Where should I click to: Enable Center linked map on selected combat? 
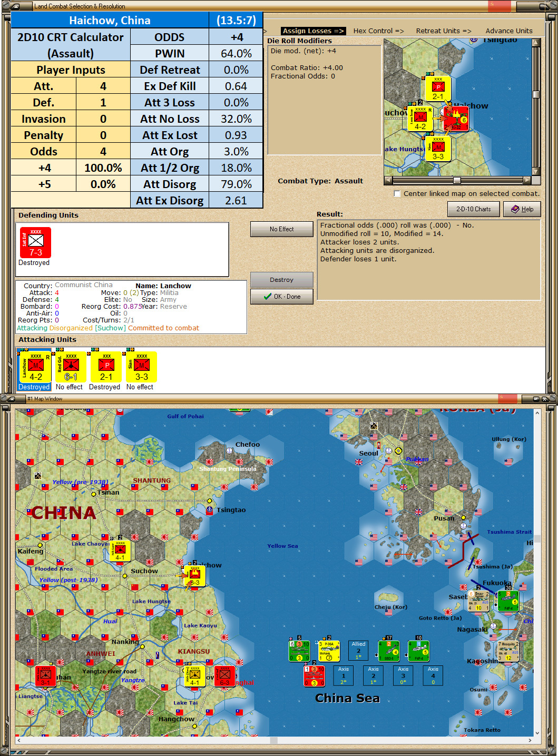tap(397, 194)
